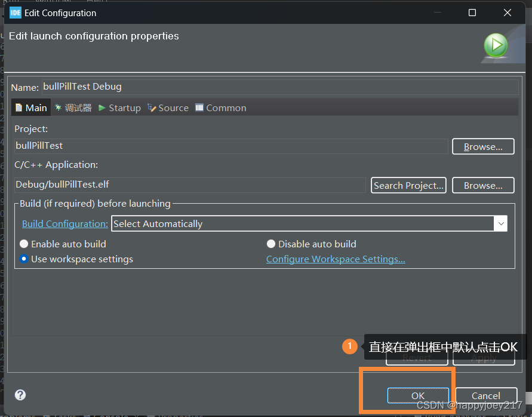Switch to the Source tab
The image size is (532, 417).
pyautogui.click(x=168, y=108)
